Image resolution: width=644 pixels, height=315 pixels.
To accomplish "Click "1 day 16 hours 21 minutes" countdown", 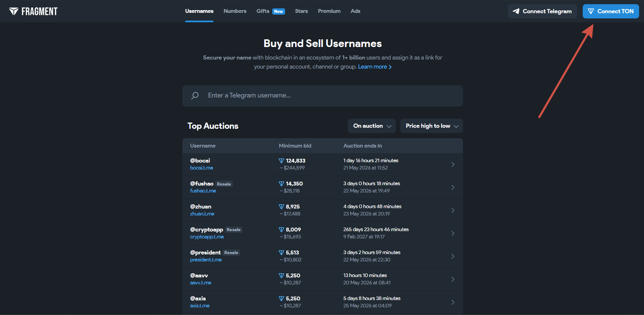I will (x=371, y=160).
